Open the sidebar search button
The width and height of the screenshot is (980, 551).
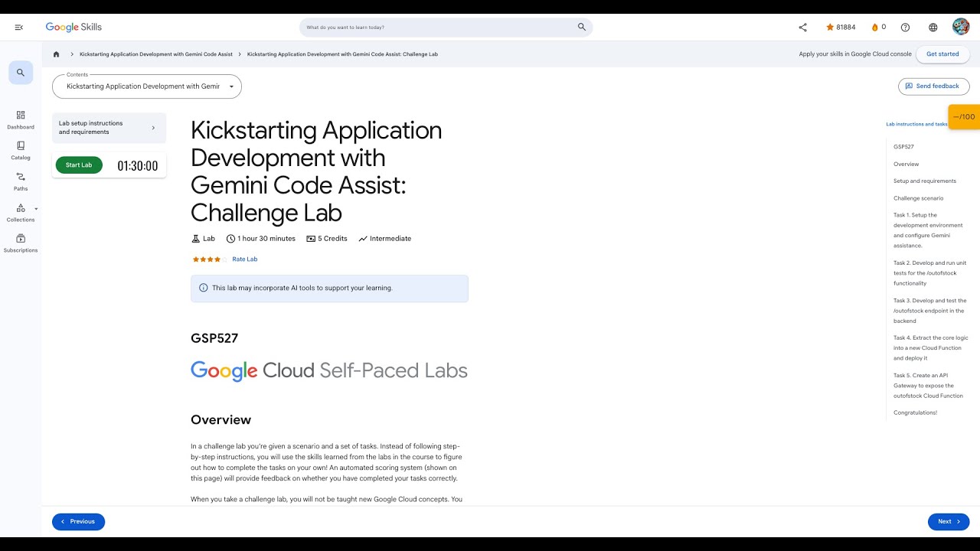point(21,73)
